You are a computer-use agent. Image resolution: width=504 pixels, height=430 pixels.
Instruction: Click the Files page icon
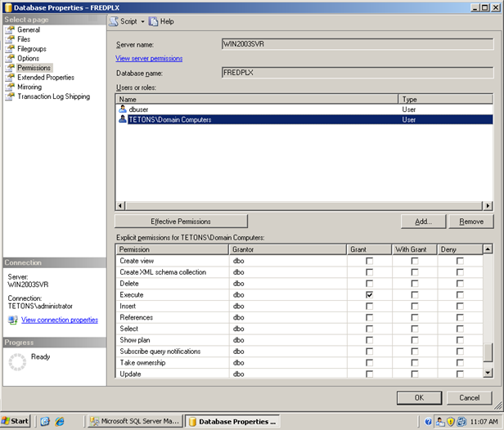10,39
